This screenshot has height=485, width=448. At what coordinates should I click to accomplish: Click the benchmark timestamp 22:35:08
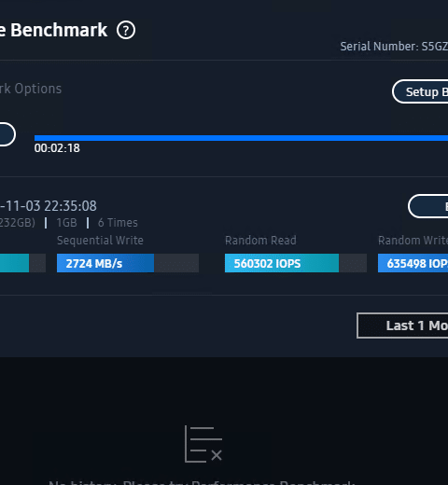pyautogui.click(x=70, y=206)
